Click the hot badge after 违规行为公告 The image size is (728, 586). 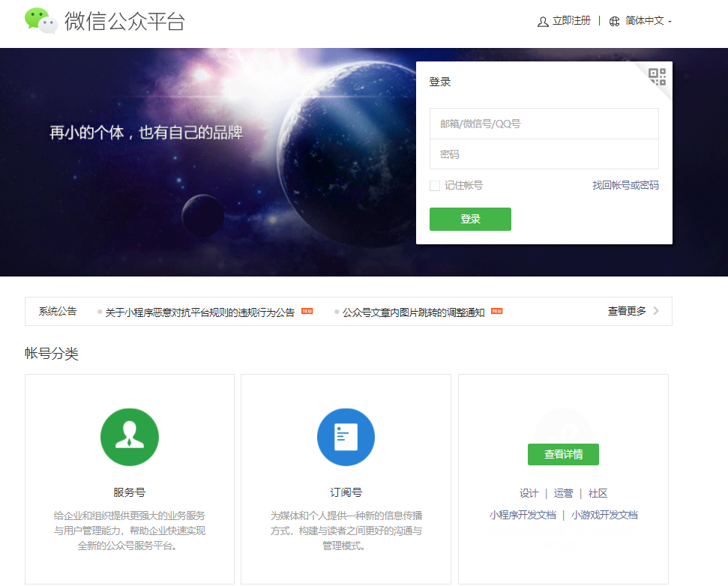[307, 311]
